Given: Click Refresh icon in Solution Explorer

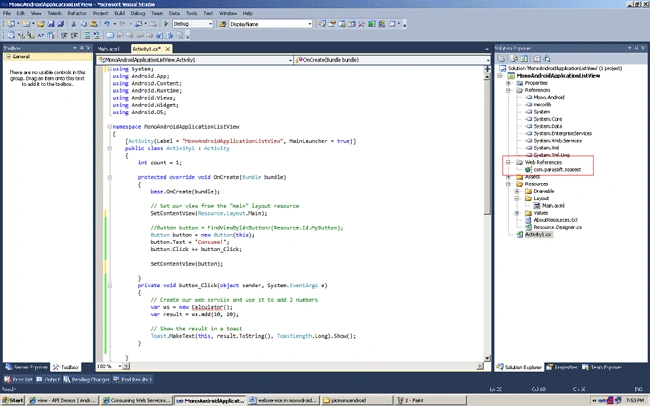Looking at the screenshot, I should 524,58.
